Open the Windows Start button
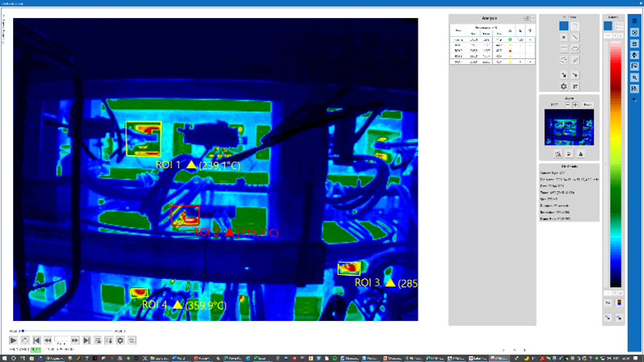The width and height of the screenshot is (644, 362). click(x=4, y=358)
